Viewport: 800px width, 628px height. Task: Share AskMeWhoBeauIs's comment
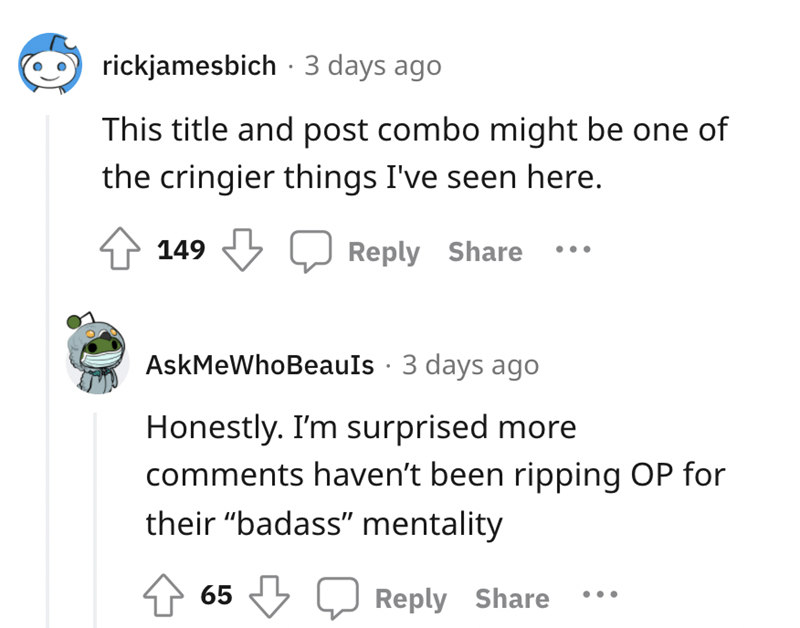[x=512, y=599]
